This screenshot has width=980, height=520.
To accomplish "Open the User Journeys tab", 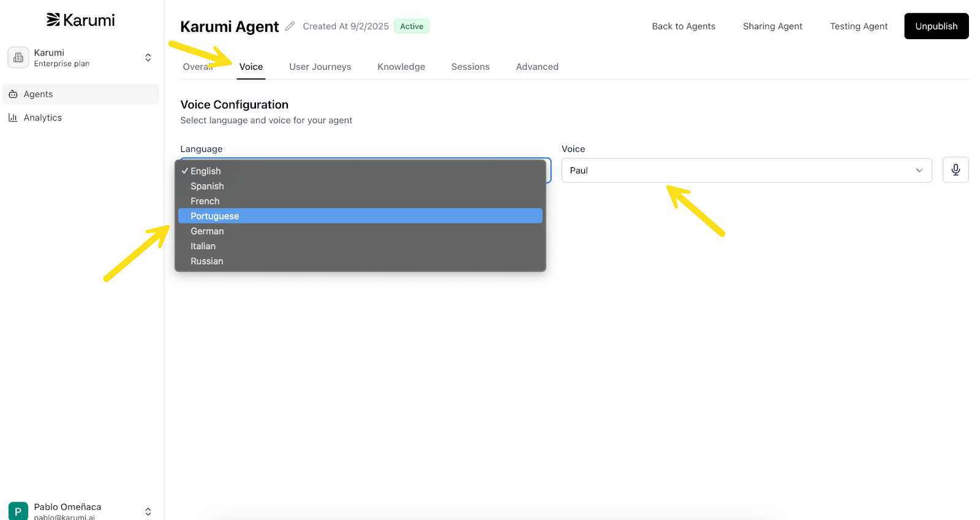I will click(320, 67).
